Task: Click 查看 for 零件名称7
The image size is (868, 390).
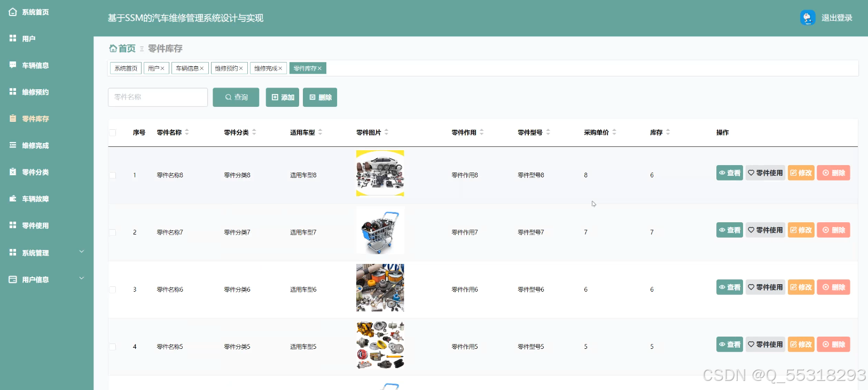Action: pos(730,230)
